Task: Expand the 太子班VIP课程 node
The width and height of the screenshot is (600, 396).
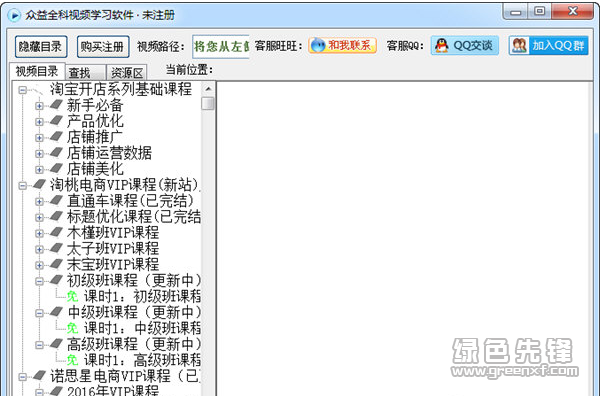Action: [x=39, y=249]
